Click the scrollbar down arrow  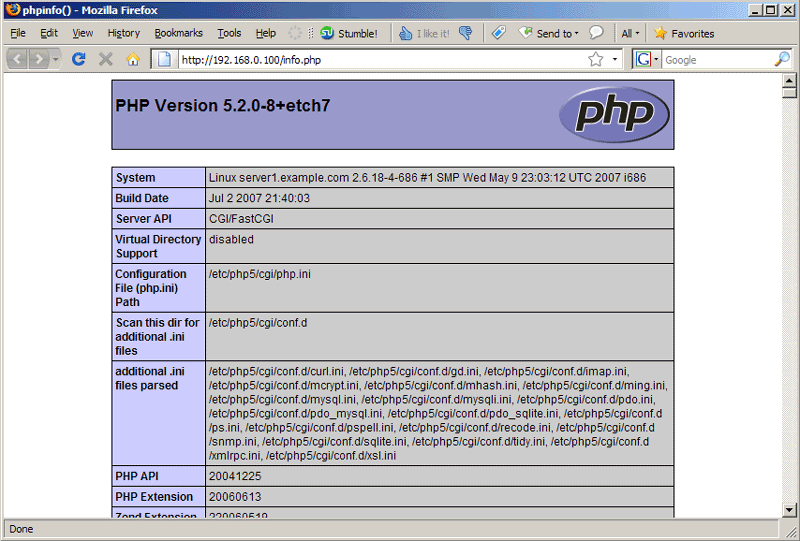click(789, 509)
